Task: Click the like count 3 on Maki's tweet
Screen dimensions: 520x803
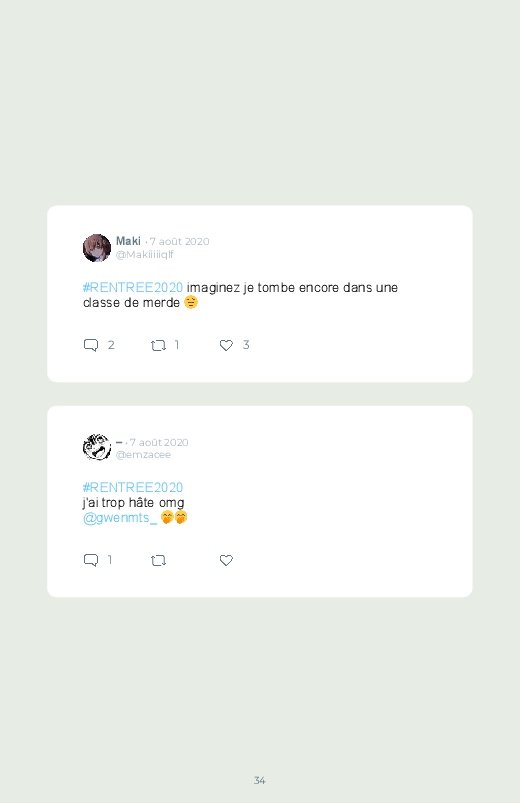Action: click(x=246, y=345)
